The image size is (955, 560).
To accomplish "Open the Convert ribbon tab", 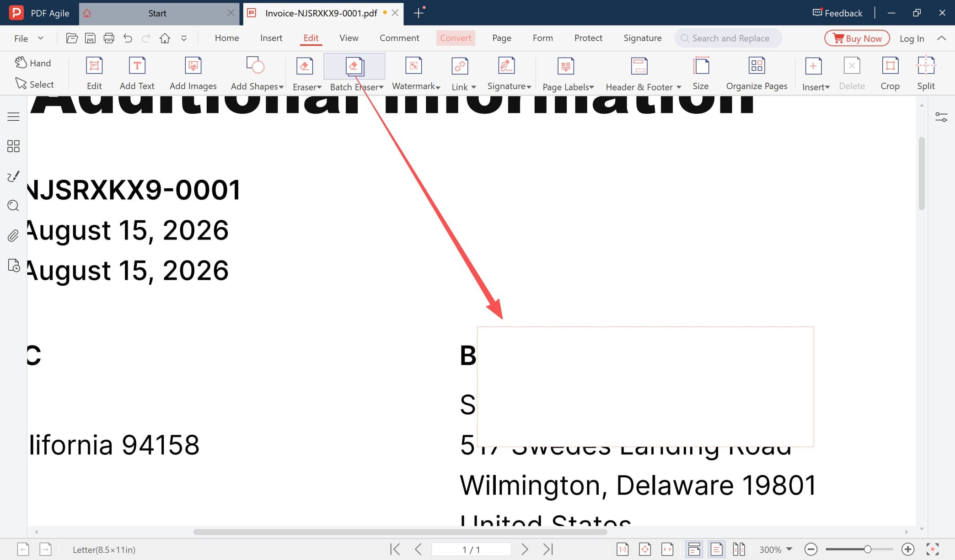I will 456,38.
